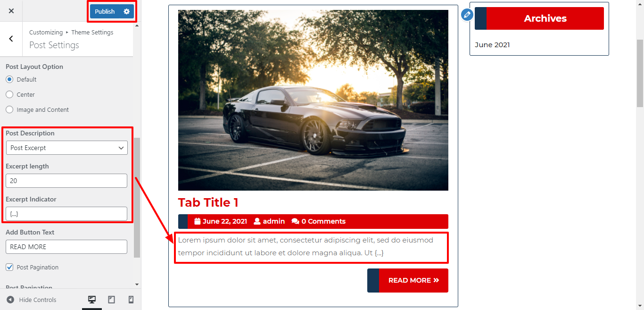The image size is (644, 310).
Task: Click the blue pencil edit shortcut icon
Action: 467,15
